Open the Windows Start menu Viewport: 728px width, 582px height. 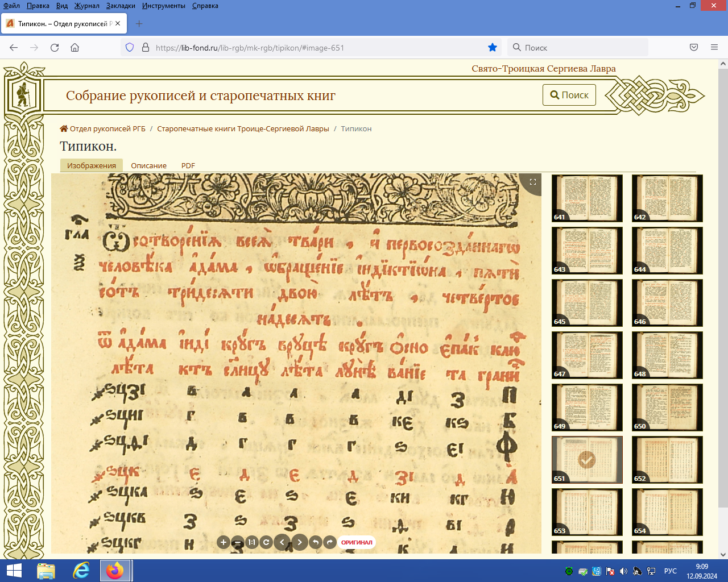coord(14,571)
